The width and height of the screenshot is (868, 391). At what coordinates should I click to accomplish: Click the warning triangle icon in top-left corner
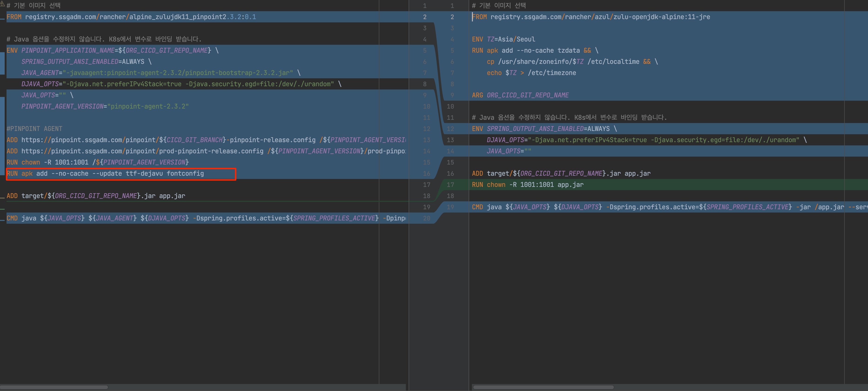(2, 4)
